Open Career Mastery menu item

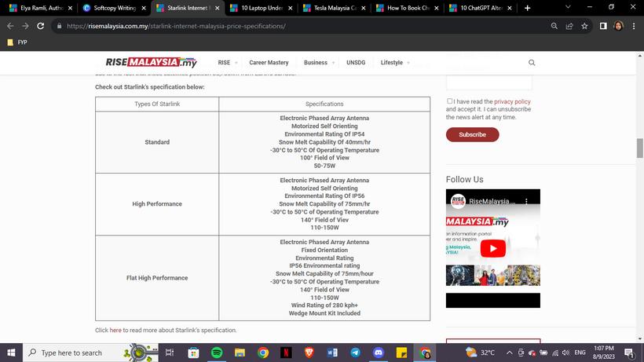[269, 62]
